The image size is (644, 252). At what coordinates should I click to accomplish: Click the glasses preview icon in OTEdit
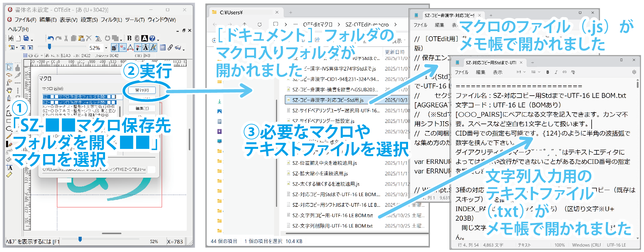178,48
